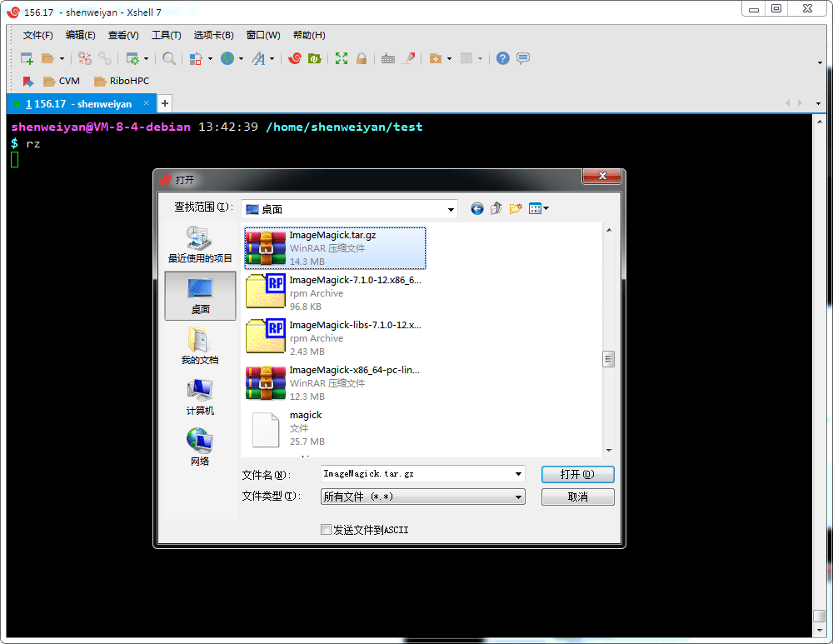Click the folder-with-plus toolbar icon

pos(436,58)
